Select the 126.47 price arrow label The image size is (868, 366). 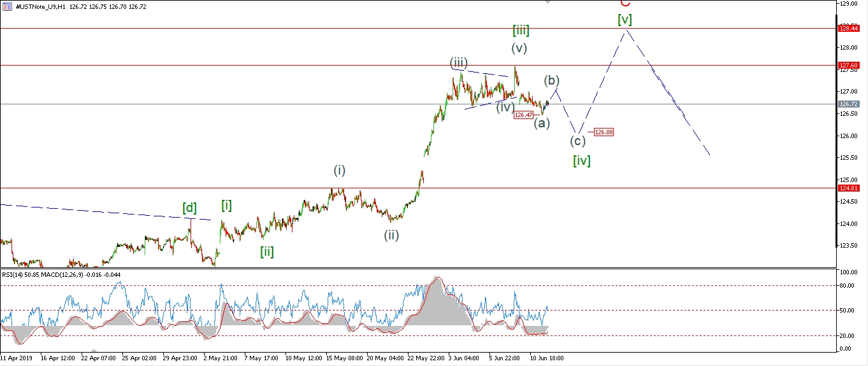tap(523, 115)
